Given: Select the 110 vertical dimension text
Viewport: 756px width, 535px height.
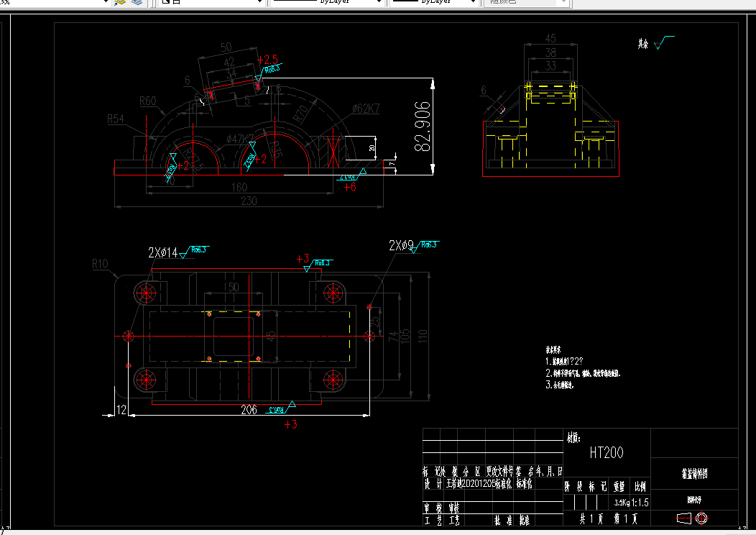Looking at the screenshot, I should point(423,336).
